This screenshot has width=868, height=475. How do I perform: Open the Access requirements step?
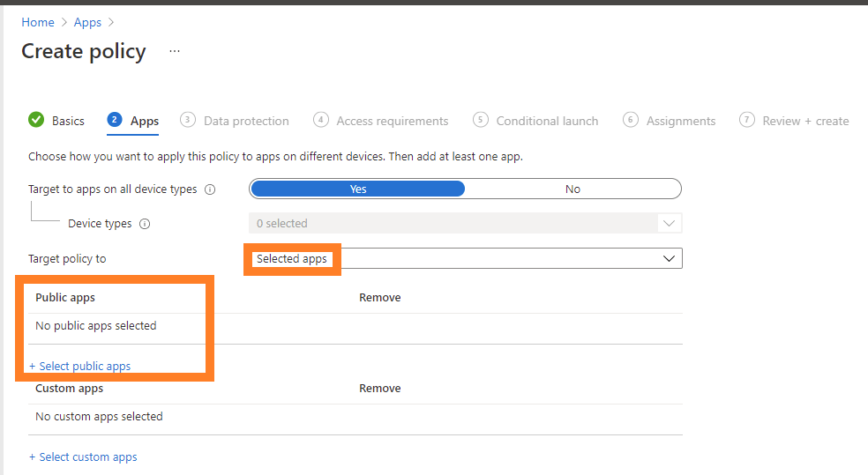coord(393,121)
